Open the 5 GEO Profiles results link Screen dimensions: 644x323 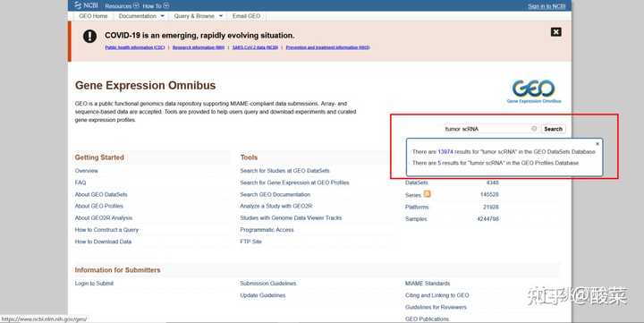(x=439, y=163)
